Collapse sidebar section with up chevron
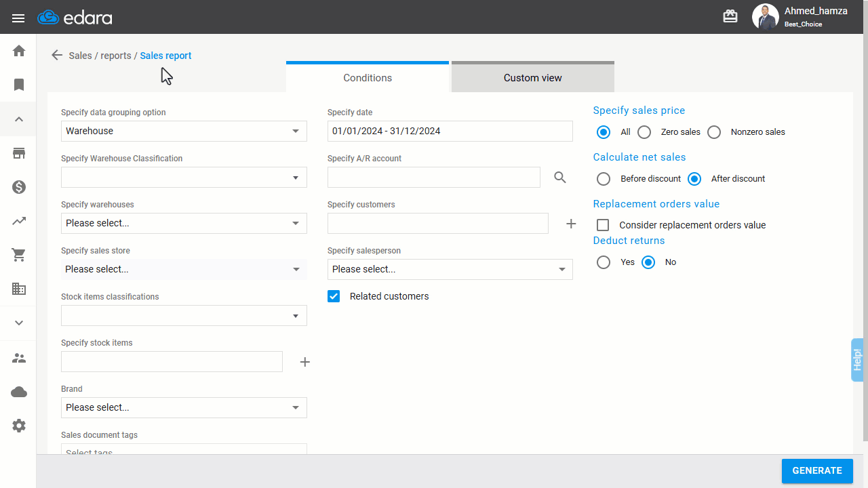Screen dimensions: 868x488 [x=19, y=119]
